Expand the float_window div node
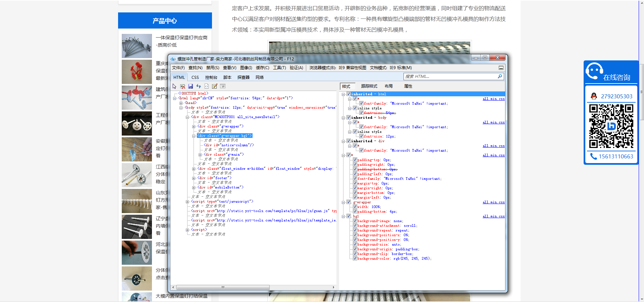The width and height of the screenshot is (644, 302). tap(194, 169)
